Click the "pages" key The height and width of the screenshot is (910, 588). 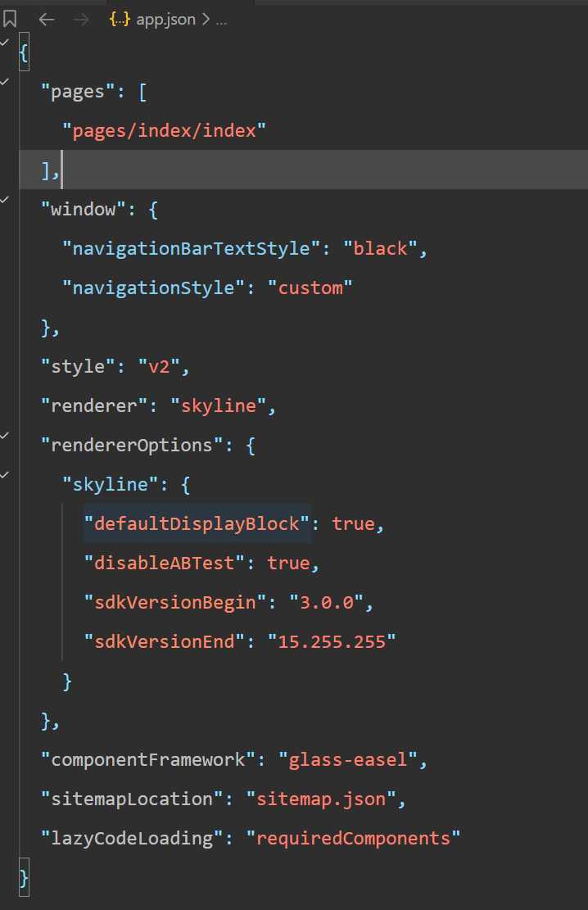point(78,92)
